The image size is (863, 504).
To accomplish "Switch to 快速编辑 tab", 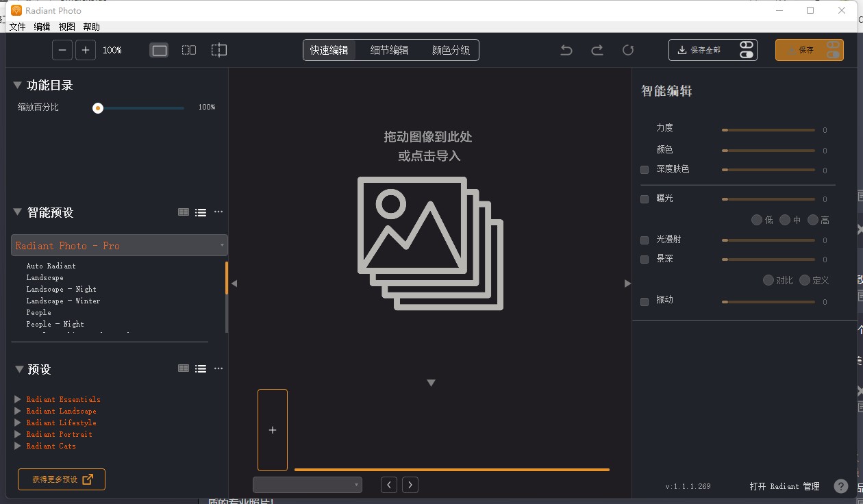I will point(329,50).
